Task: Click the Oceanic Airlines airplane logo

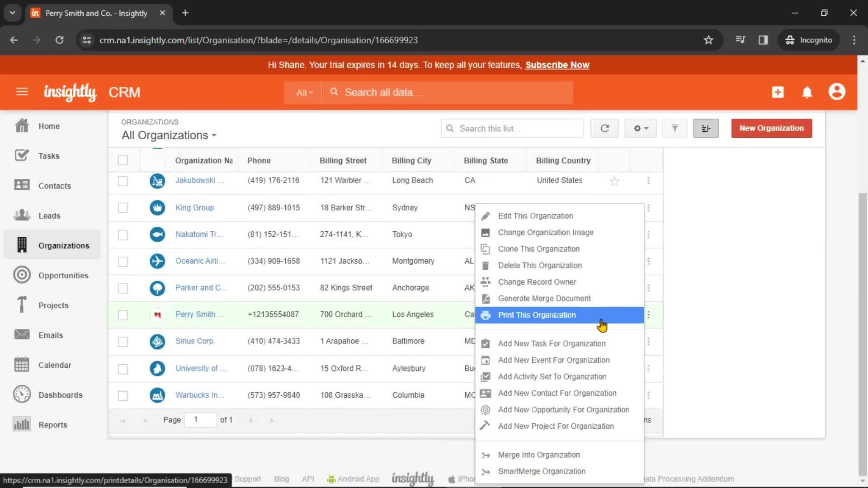Action: coord(157,261)
